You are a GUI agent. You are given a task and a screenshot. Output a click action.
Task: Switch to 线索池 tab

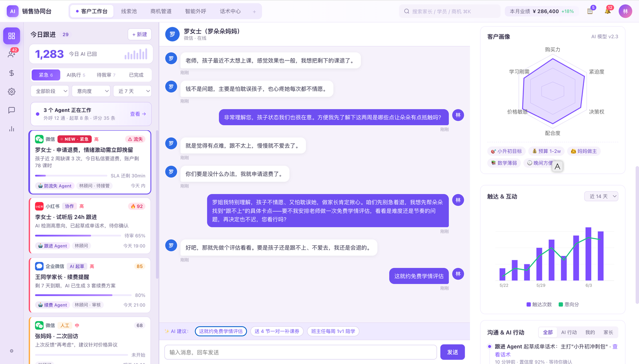(x=129, y=11)
